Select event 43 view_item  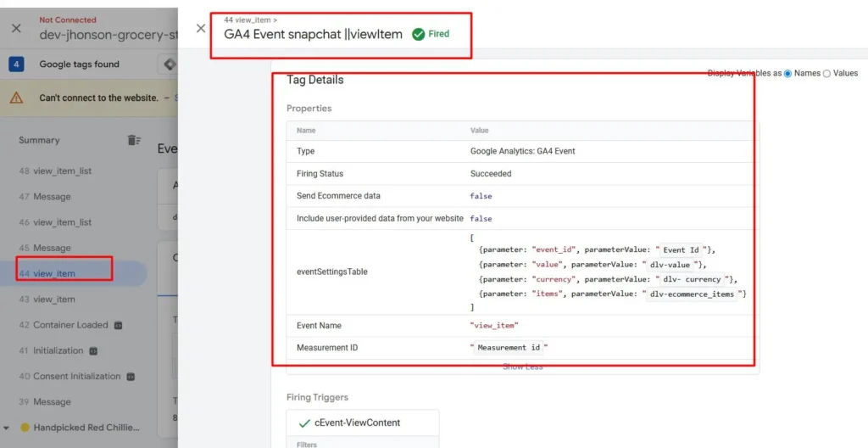47,300
